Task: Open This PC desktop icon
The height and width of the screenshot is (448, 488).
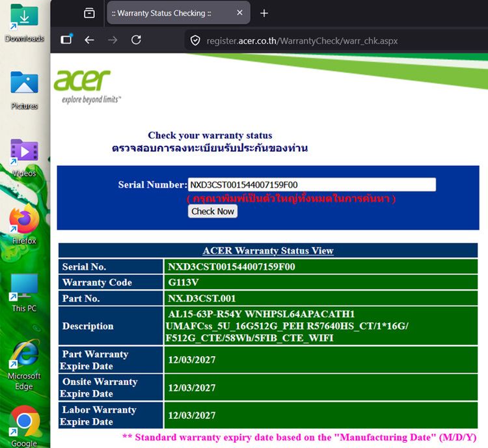Action: point(24,292)
